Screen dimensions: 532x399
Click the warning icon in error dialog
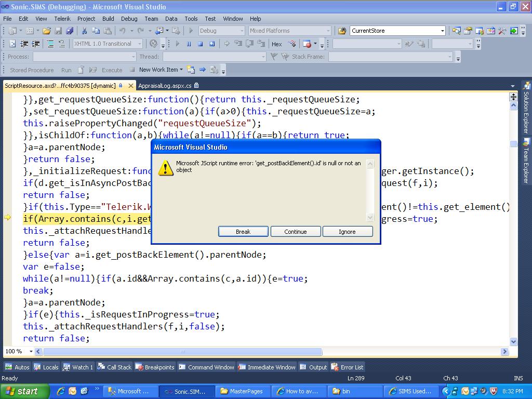tap(166, 168)
